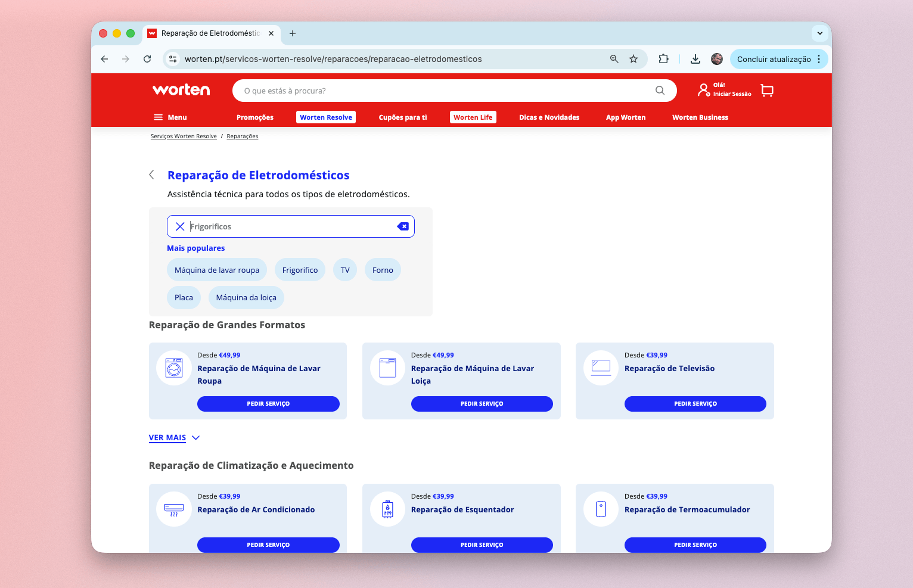
Task: Click Pedir Serviço for Máquina de Lavar Roupa
Action: coord(268,404)
